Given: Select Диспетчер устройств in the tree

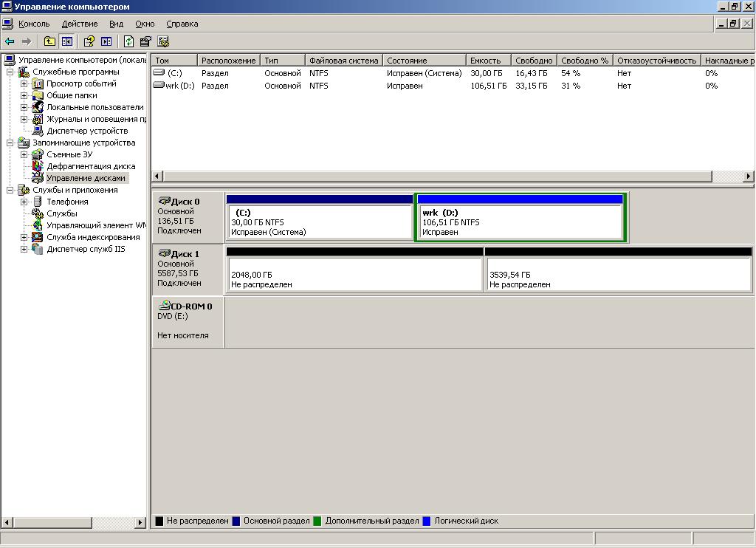Looking at the screenshot, I should (86, 131).
